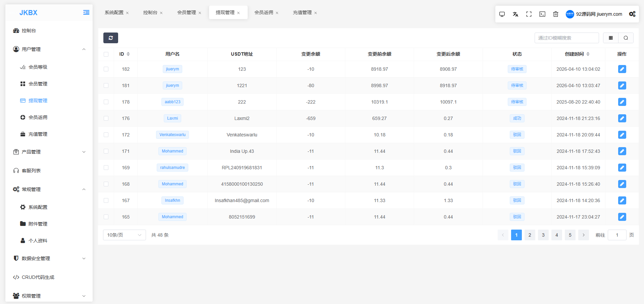Open layout settings gears icon
This screenshot has width=644, height=304.
[x=632, y=14]
